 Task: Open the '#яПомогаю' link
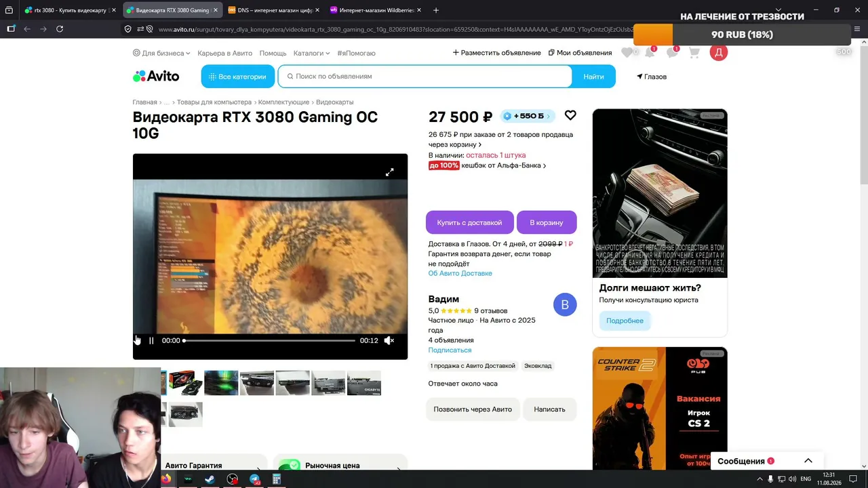(x=356, y=53)
